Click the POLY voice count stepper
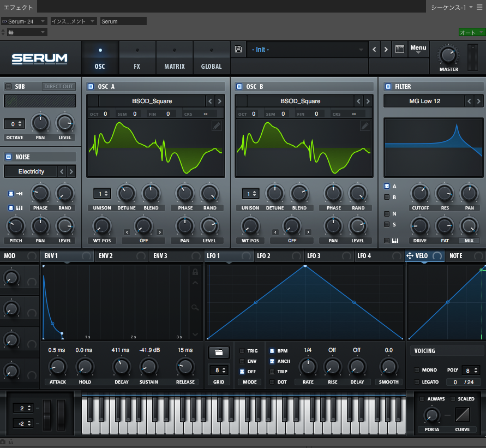The width and height of the screenshot is (486, 448). (471, 370)
